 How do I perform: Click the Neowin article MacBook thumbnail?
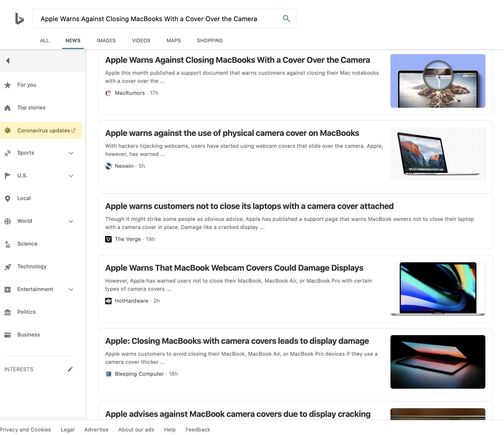tap(438, 154)
